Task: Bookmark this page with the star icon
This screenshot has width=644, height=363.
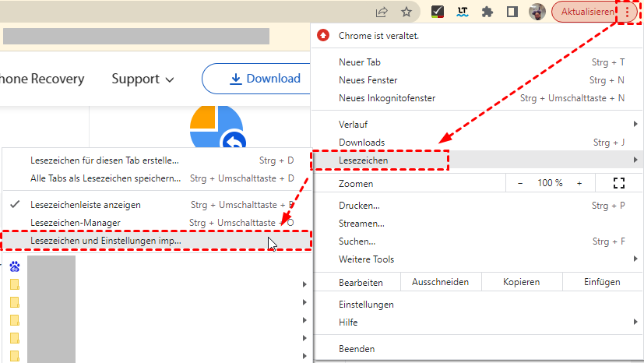Action: tap(406, 12)
